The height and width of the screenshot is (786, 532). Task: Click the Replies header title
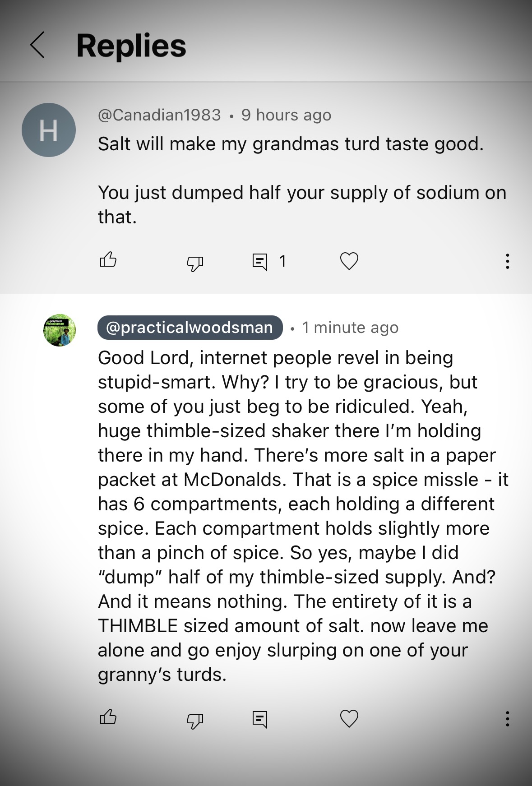click(131, 46)
